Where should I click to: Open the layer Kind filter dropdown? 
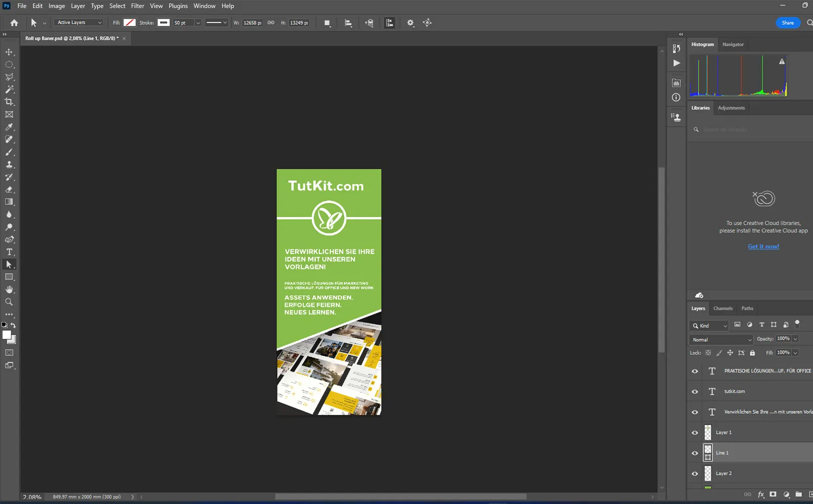click(709, 326)
